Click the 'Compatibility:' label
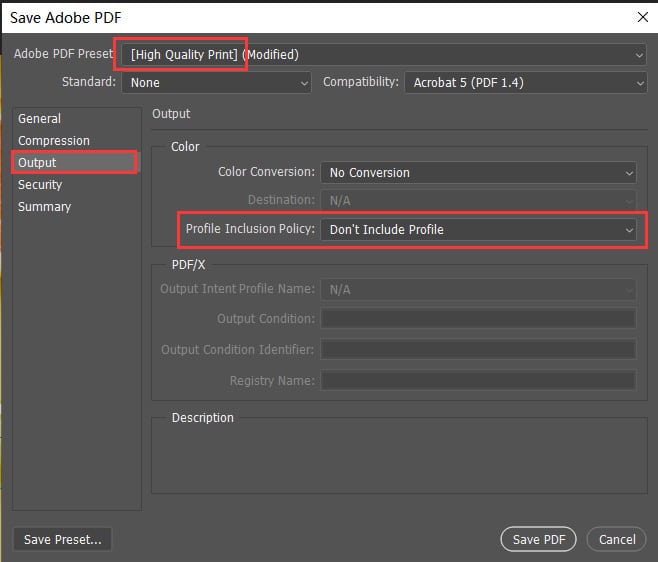This screenshot has width=658, height=562. 360,82
